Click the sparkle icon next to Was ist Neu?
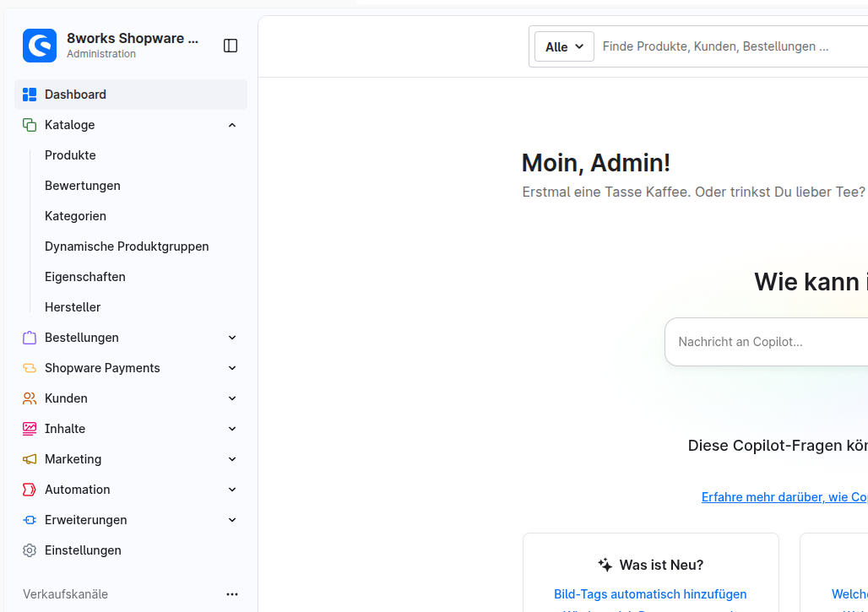The width and height of the screenshot is (868, 612). [x=605, y=565]
